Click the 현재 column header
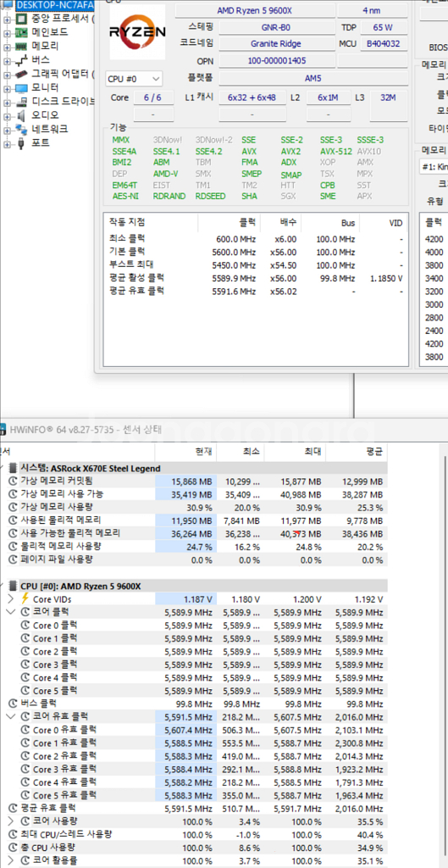Image resolution: width=448 pixels, height=868 pixels. [x=185, y=452]
